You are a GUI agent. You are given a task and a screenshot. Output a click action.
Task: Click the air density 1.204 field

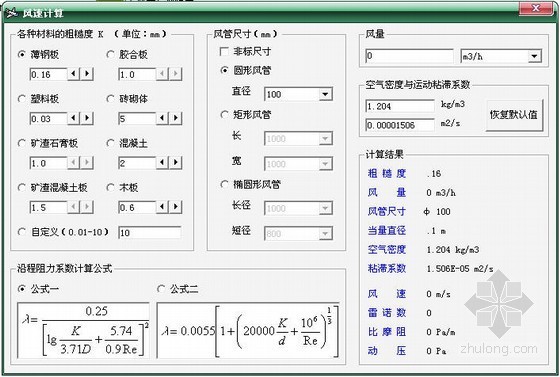coord(400,106)
